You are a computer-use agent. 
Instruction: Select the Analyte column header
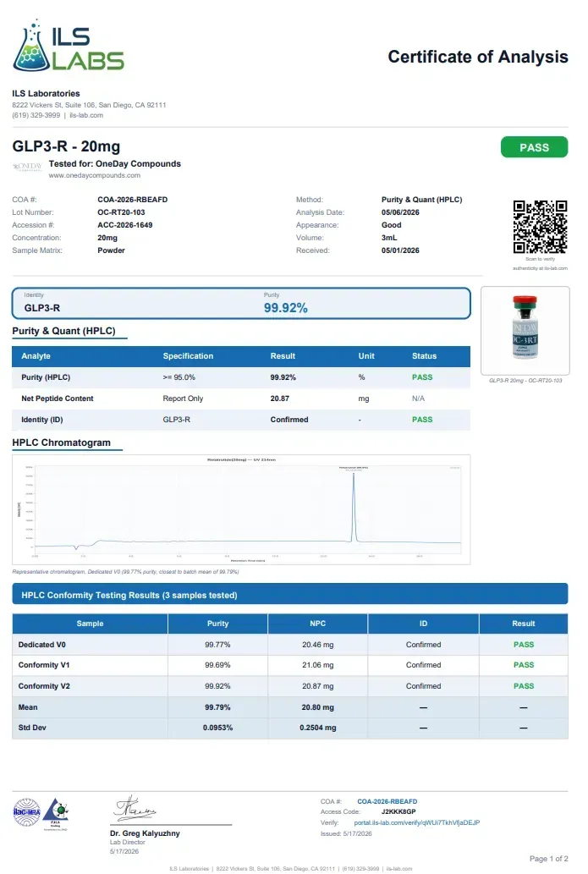click(36, 356)
